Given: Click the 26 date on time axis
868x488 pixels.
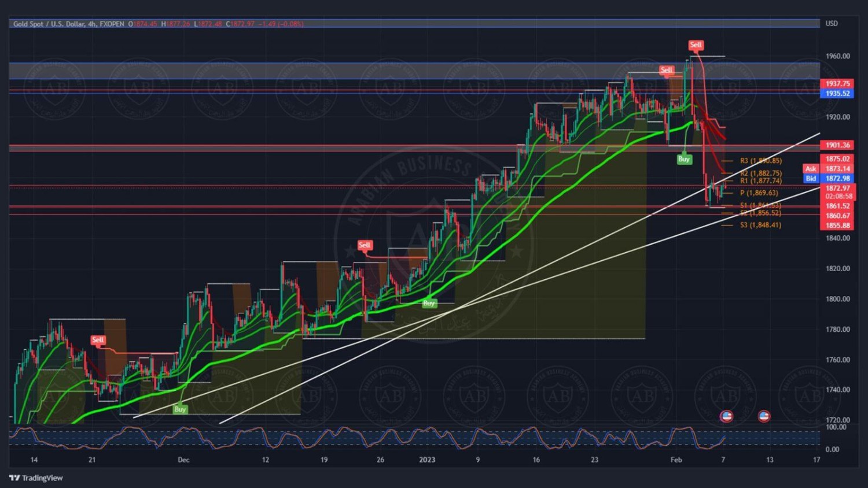Looking at the screenshot, I should (x=380, y=460).
